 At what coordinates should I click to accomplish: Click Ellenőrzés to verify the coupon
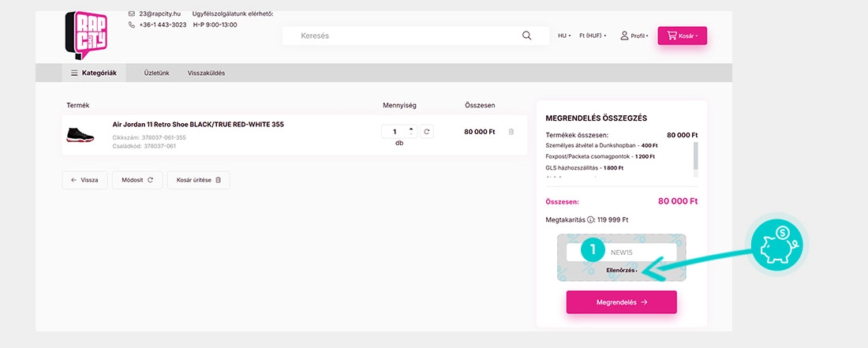[622, 270]
